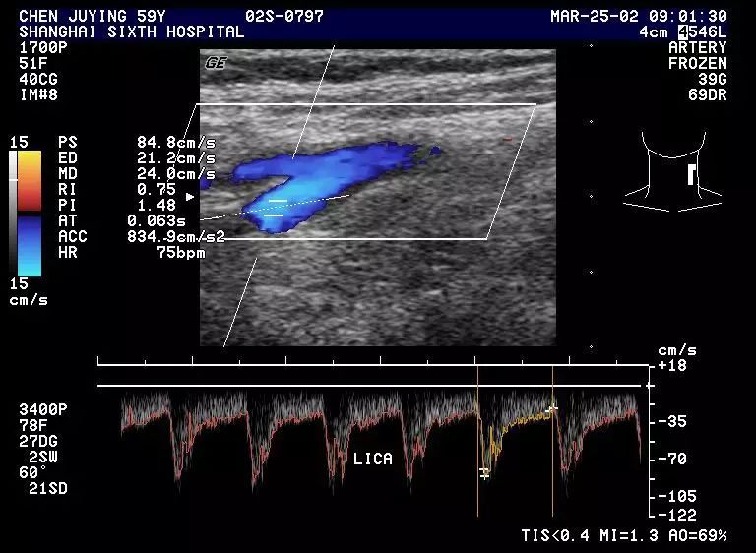Click the -122 velocity scale label
Screen dimensions: 756x553
tap(677, 515)
